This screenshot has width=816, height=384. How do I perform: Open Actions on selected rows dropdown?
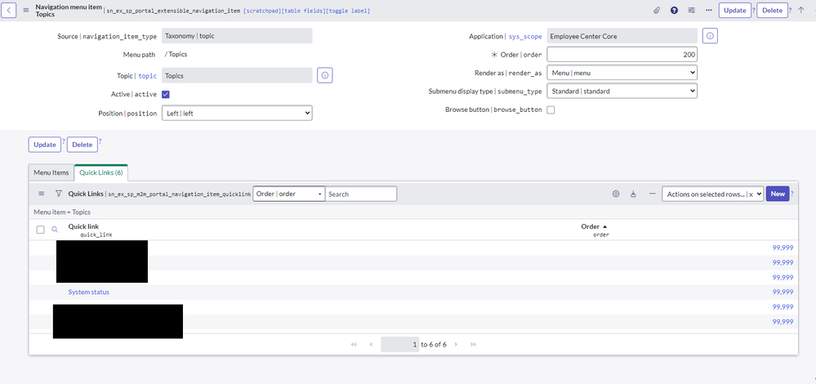pos(712,194)
